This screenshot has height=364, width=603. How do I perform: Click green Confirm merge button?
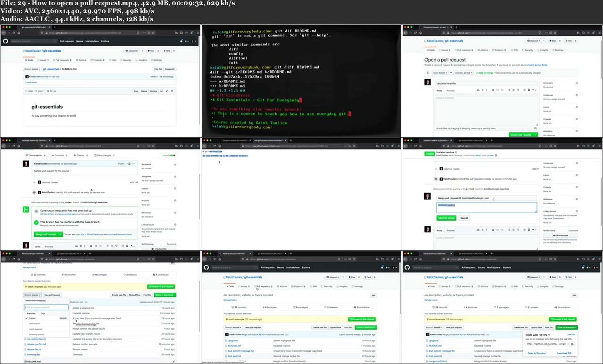coord(446,218)
